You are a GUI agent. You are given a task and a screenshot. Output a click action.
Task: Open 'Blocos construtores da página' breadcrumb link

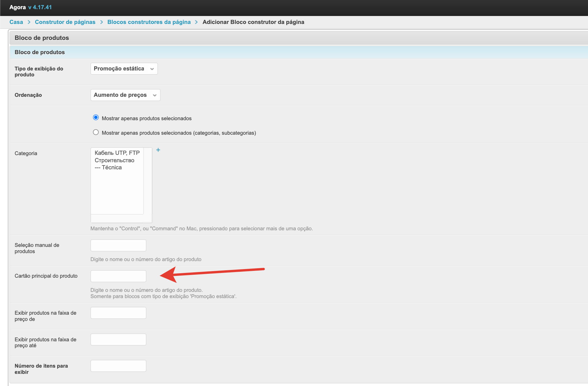point(149,22)
